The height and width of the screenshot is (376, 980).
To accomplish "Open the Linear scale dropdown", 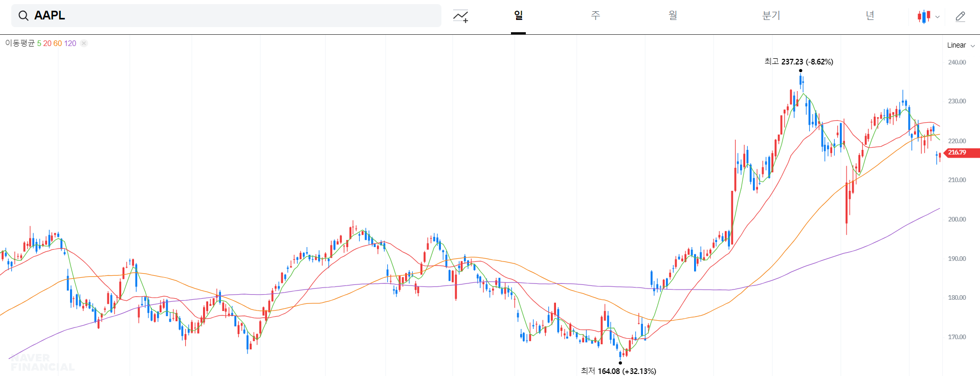I will click(x=961, y=45).
